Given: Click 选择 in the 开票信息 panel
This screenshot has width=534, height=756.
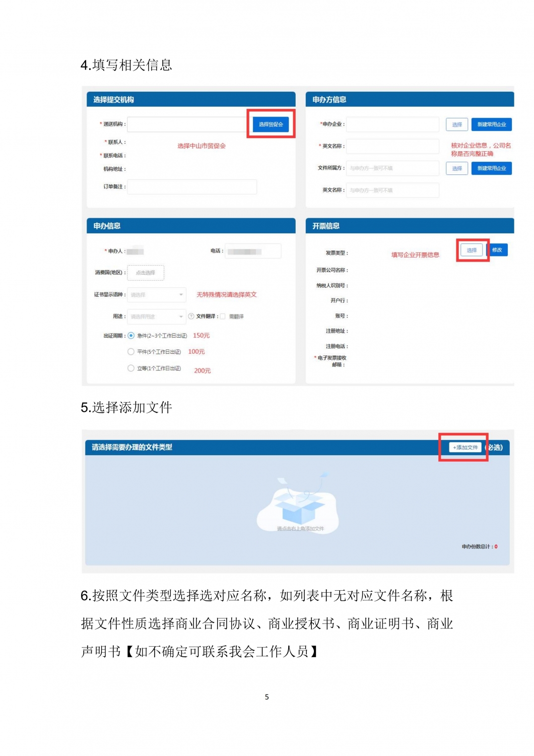Looking at the screenshot, I should pos(472,250).
